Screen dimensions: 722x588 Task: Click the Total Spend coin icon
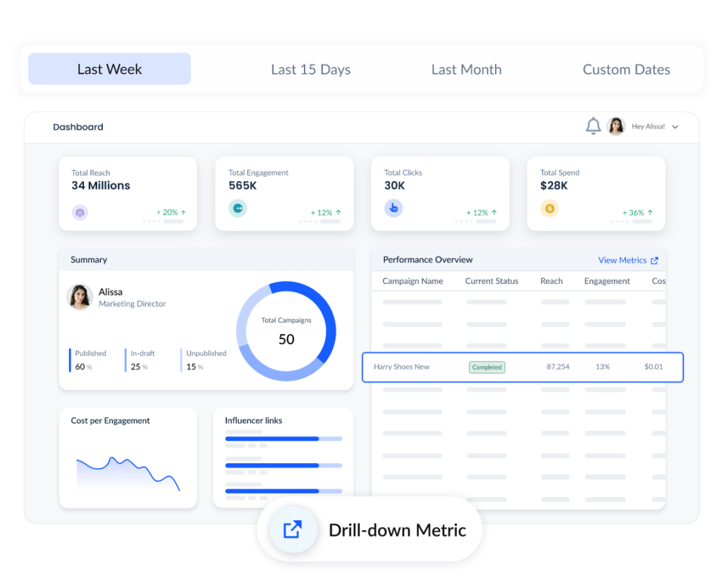point(549,208)
